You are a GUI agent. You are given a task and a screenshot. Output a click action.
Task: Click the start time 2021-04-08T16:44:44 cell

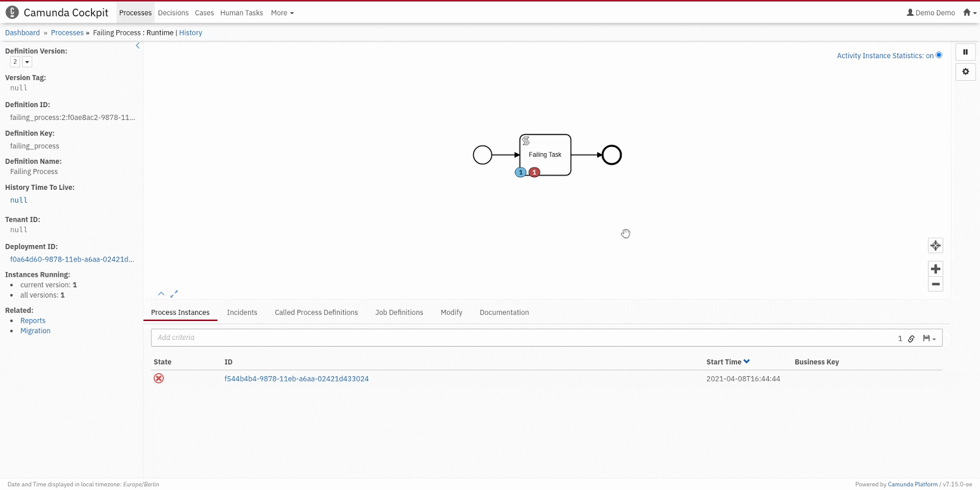[x=743, y=379]
